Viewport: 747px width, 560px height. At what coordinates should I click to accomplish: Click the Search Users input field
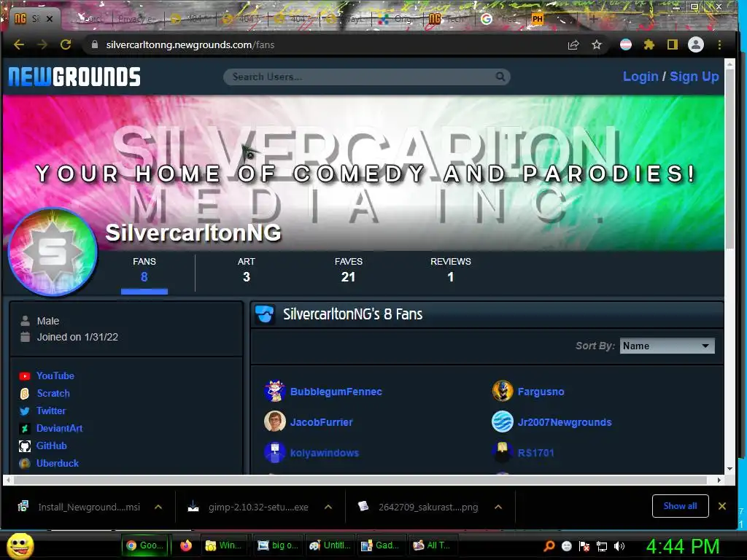[x=367, y=77]
